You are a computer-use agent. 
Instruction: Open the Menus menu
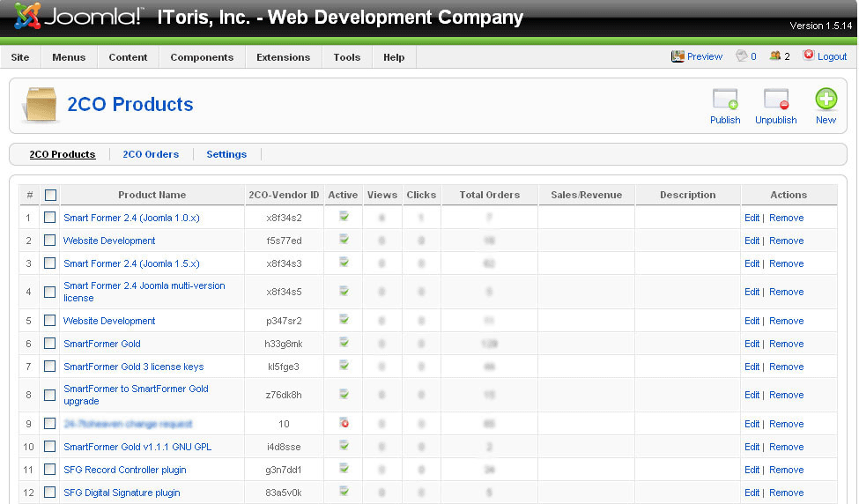69,57
